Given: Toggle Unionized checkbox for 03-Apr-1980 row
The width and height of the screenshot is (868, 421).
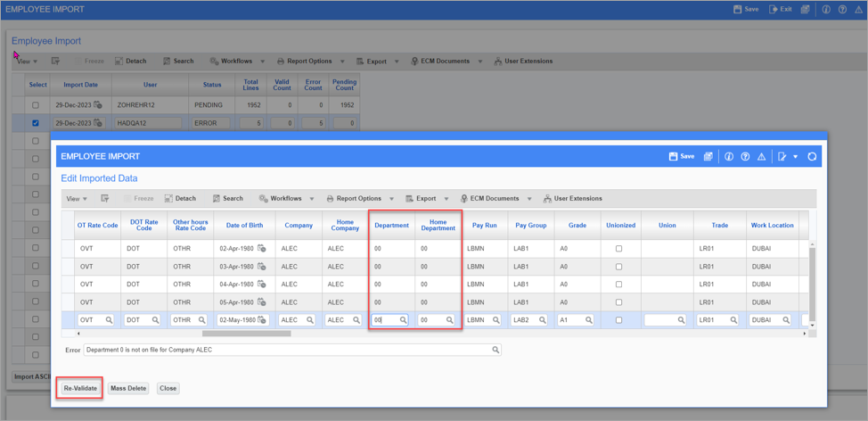Looking at the screenshot, I should 618,267.
